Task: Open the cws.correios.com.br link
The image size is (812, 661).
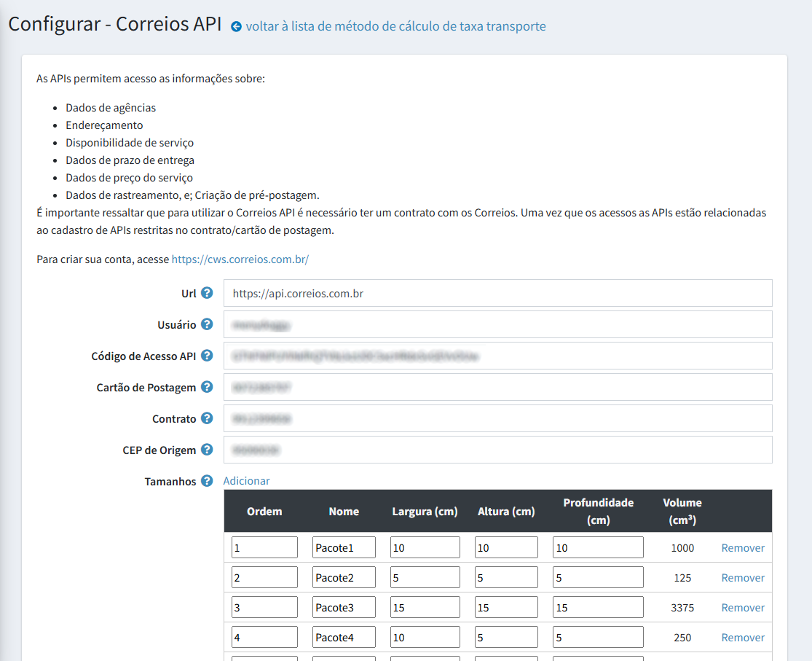Action: [240, 259]
